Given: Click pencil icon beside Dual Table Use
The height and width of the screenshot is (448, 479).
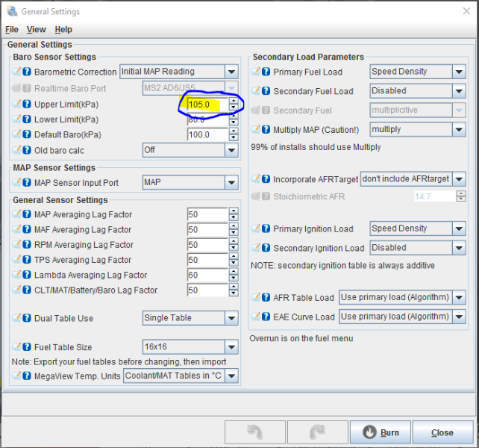Looking at the screenshot, I should [16, 318].
